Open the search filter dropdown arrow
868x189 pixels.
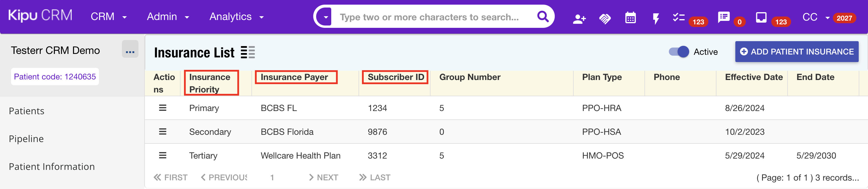pyautogui.click(x=325, y=17)
